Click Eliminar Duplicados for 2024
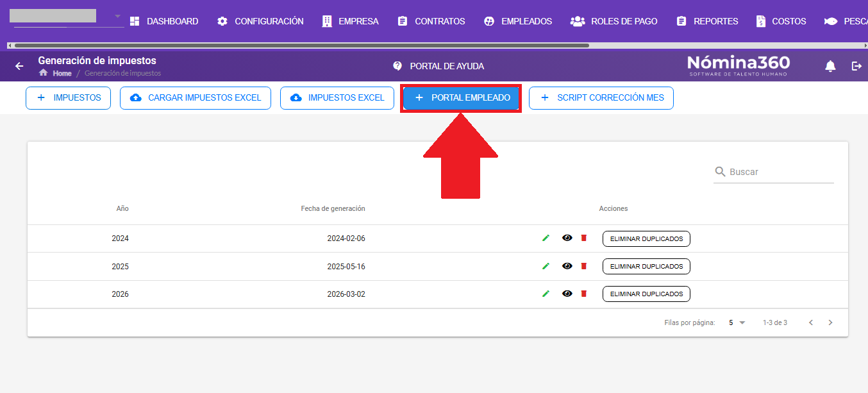868x393 pixels. point(646,238)
